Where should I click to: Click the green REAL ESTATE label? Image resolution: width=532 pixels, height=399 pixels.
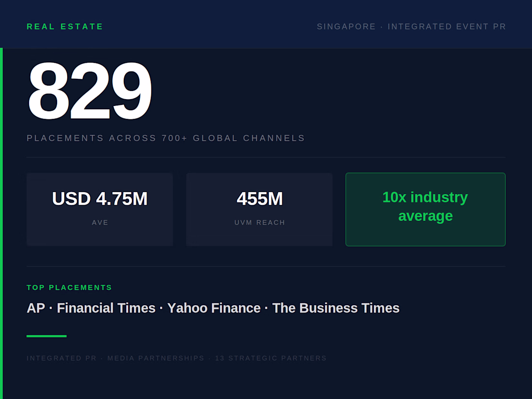coord(65,27)
